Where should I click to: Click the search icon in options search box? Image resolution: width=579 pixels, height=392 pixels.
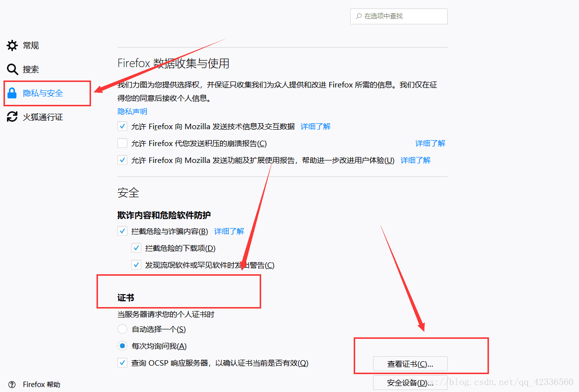[359, 16]
